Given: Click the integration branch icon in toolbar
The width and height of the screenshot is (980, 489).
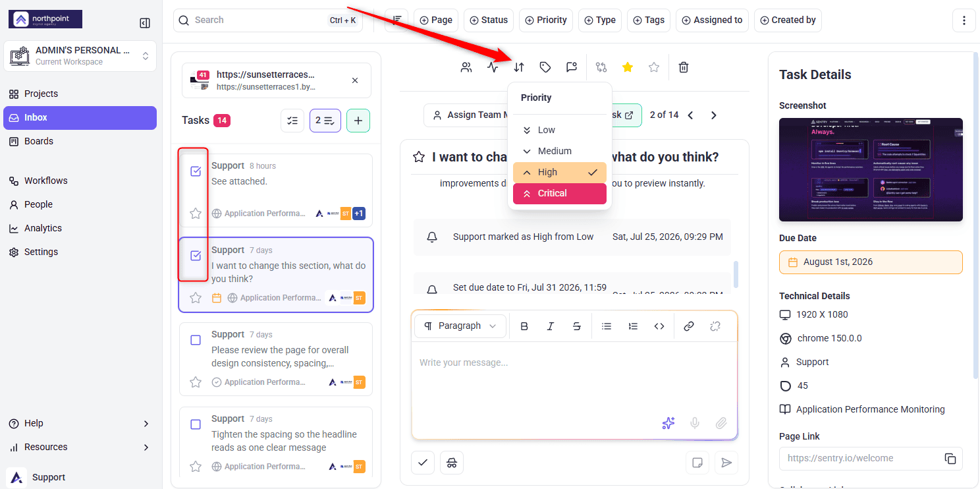Looking at the screenshot, I should point(601,67).
